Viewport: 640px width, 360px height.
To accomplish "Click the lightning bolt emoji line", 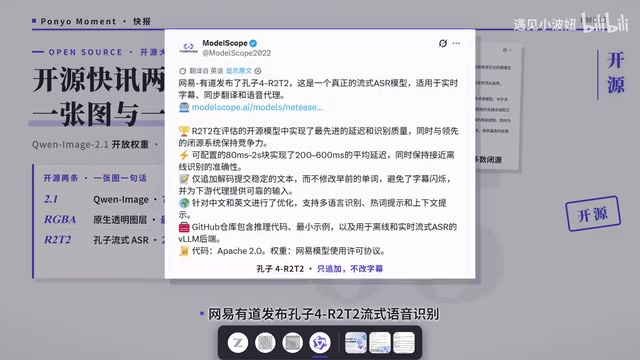I will [184, 155].
